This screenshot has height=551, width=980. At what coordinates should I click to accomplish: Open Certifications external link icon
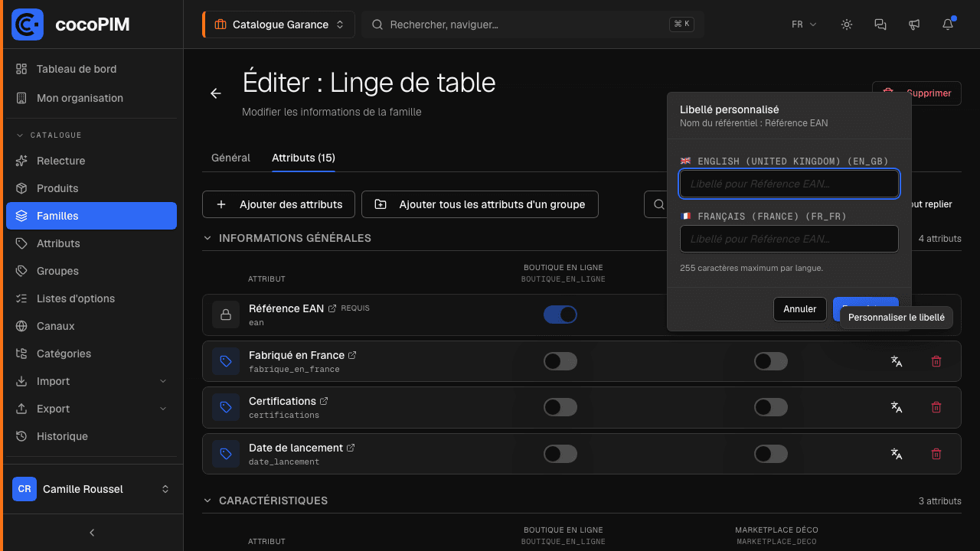point(324,401)
